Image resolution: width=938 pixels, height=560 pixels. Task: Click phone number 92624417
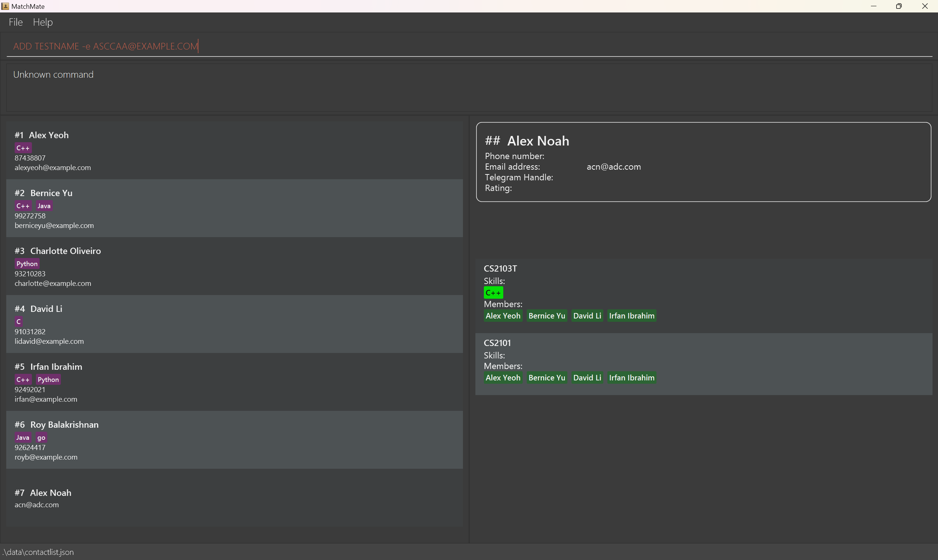(30, 447)
